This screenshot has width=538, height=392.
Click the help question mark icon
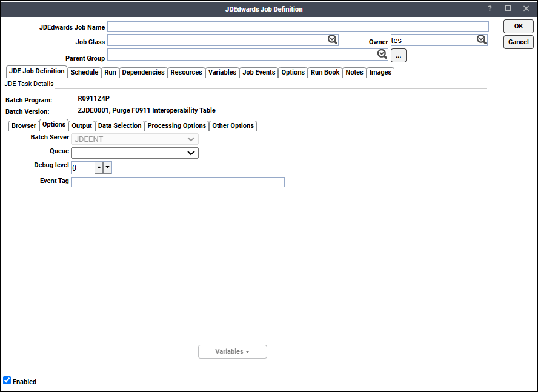pyautogui.click(x=490, y=8)
